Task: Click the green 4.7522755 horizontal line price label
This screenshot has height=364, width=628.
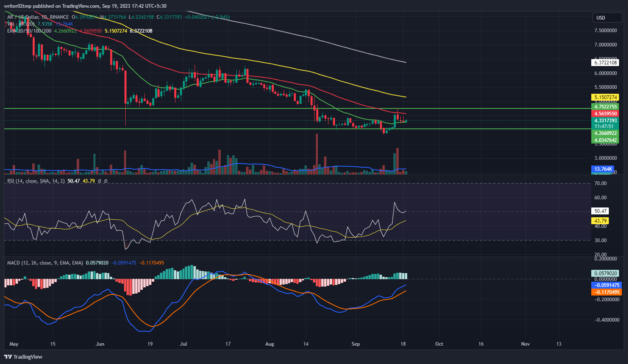Action: [606, 107]
